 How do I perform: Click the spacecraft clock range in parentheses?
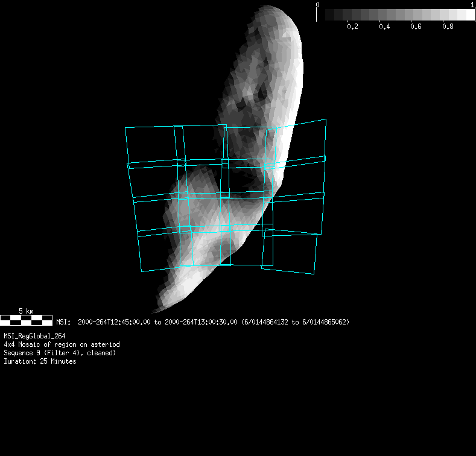295,322
